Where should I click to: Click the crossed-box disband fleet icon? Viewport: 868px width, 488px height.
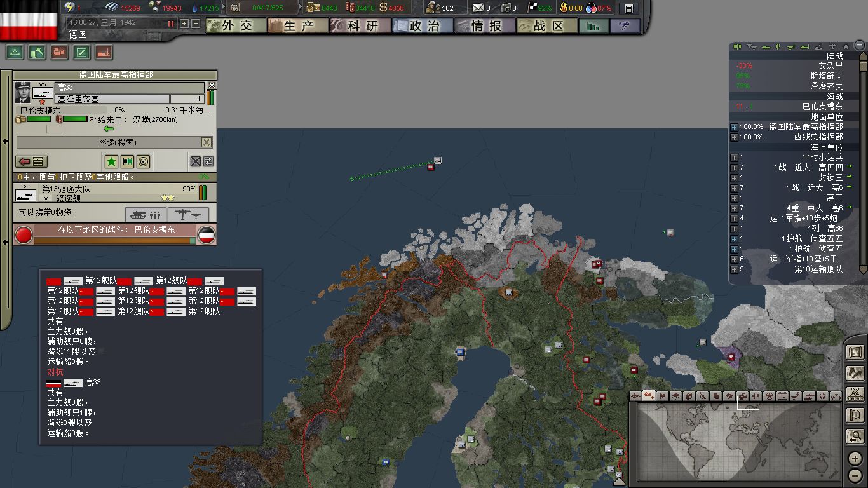pos(196,161)
